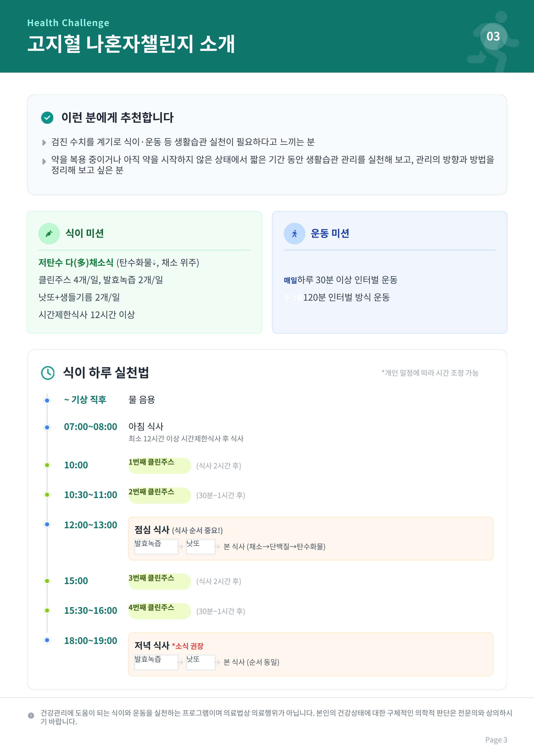Screen dimensions: 534x756
Task: Click the arrow after 낫또 in the 점심 식사 card
Action: pos(217,547)
